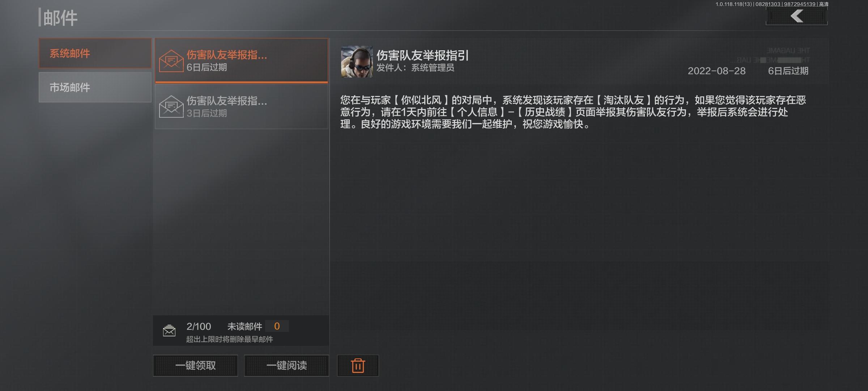Viewport: 868px width, 391px height.
Task: Delete mail using the orange trash icon
Action: coord(358,366)
